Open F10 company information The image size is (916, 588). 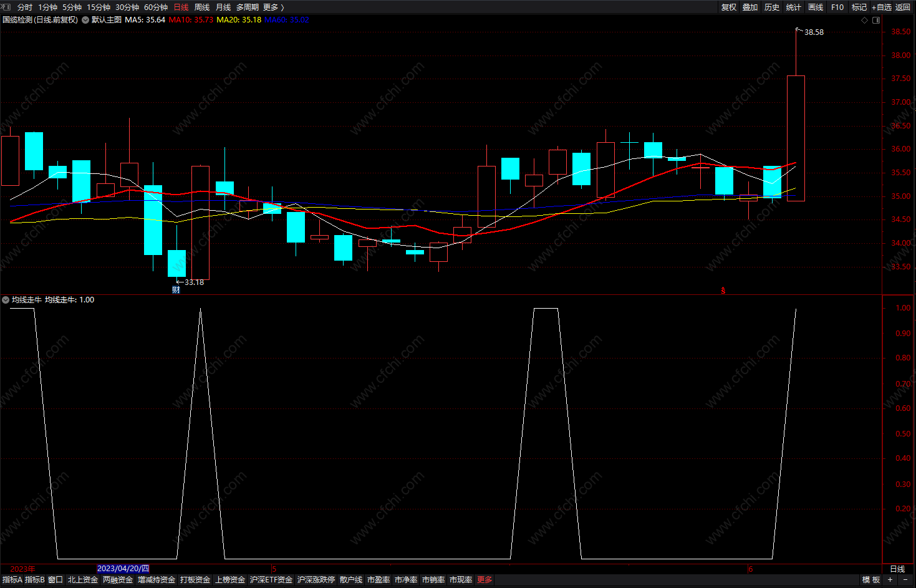(837, 7)
